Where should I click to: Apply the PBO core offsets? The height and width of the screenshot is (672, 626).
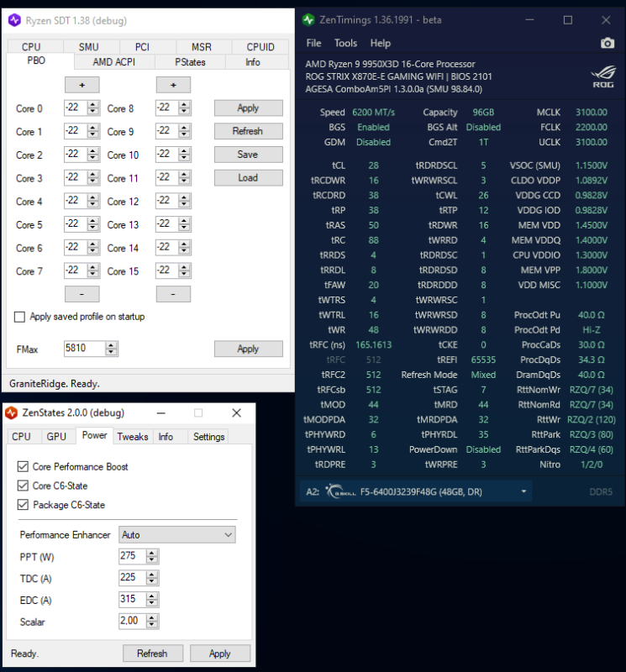coord(248,108)
